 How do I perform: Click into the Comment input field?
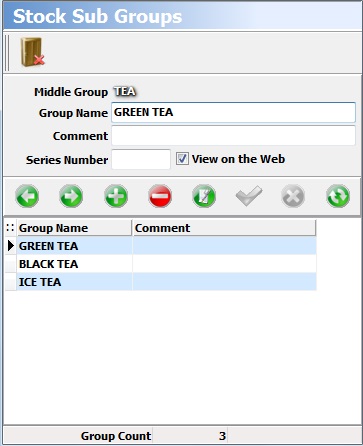pos(233,135)
